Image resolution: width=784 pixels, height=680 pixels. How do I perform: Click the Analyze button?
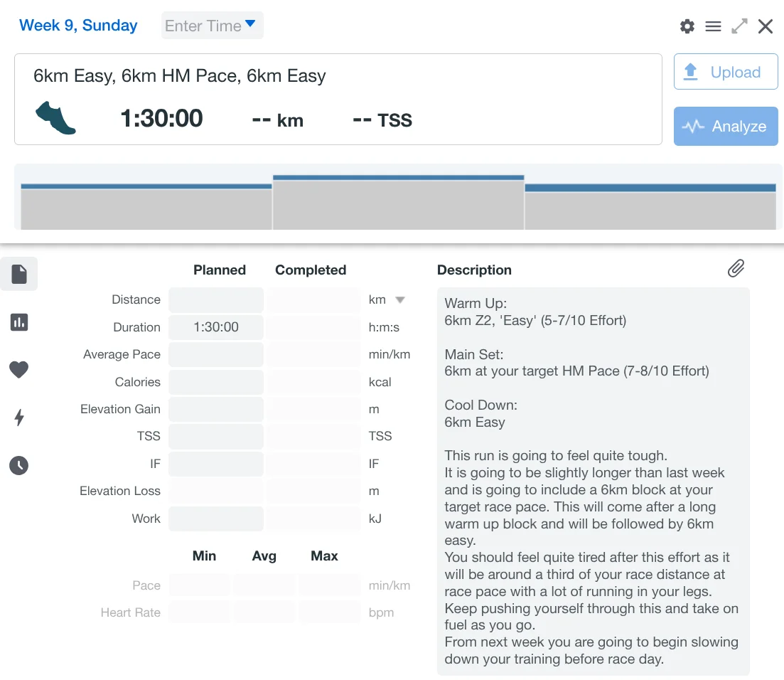725,127
